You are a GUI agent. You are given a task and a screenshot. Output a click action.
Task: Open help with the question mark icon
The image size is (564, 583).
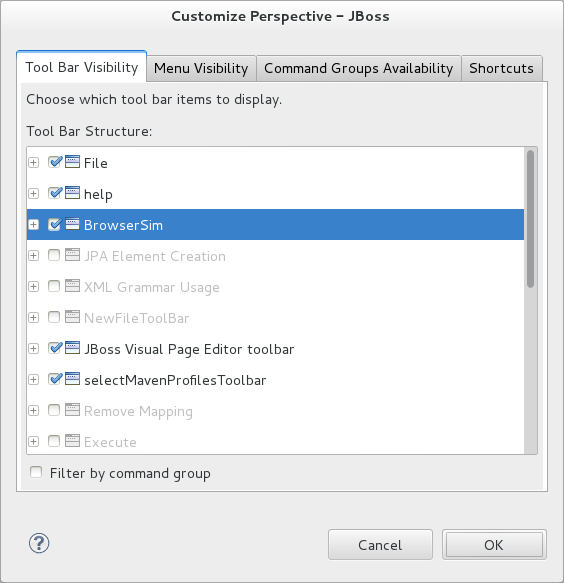pyautogui.click(x=39, y=543)
